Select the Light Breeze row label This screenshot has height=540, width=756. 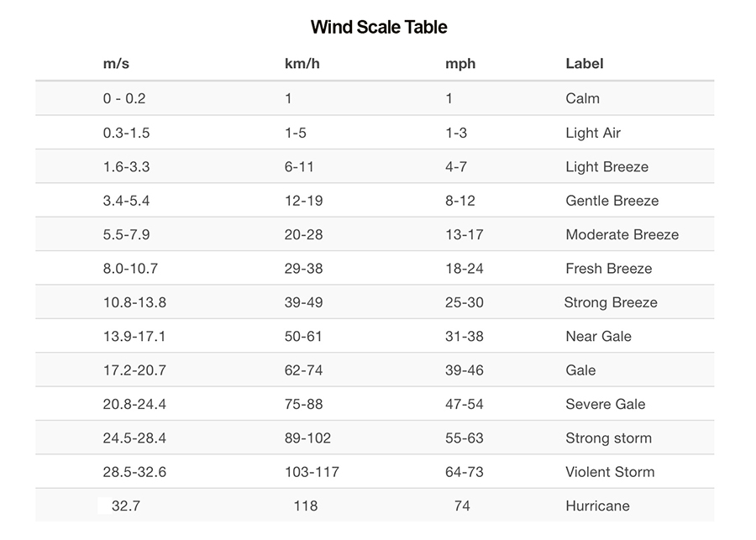606,167
